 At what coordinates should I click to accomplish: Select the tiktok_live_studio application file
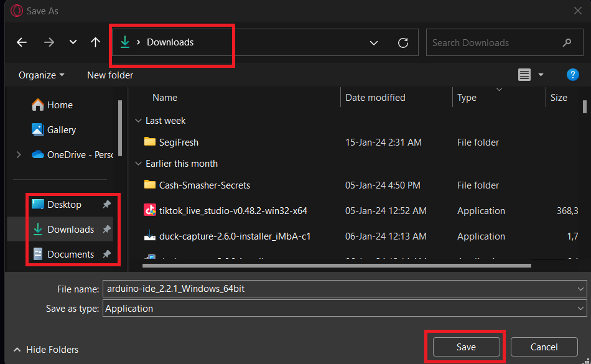coord(233,210)
